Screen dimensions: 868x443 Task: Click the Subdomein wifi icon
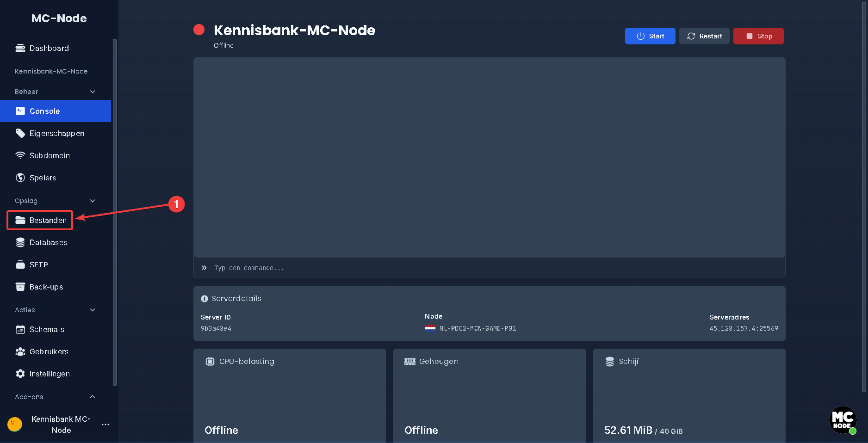(20, 155)
